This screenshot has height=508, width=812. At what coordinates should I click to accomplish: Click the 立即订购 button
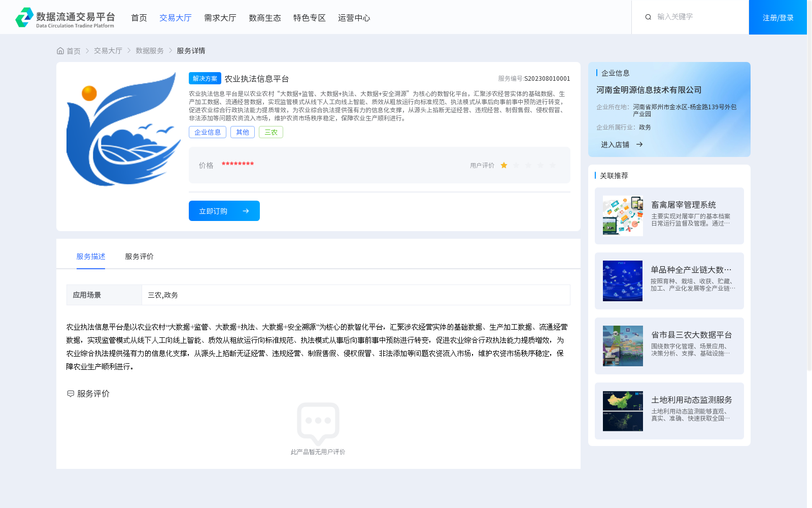point(224,211)
